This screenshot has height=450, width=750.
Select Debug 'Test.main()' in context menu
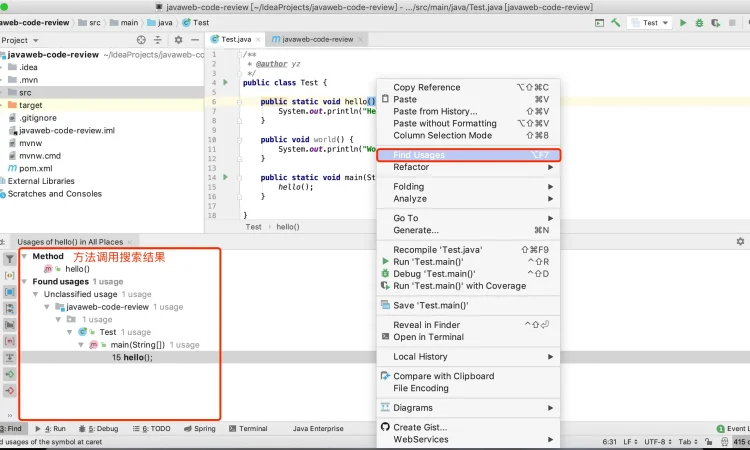click(x=468, y=274)
